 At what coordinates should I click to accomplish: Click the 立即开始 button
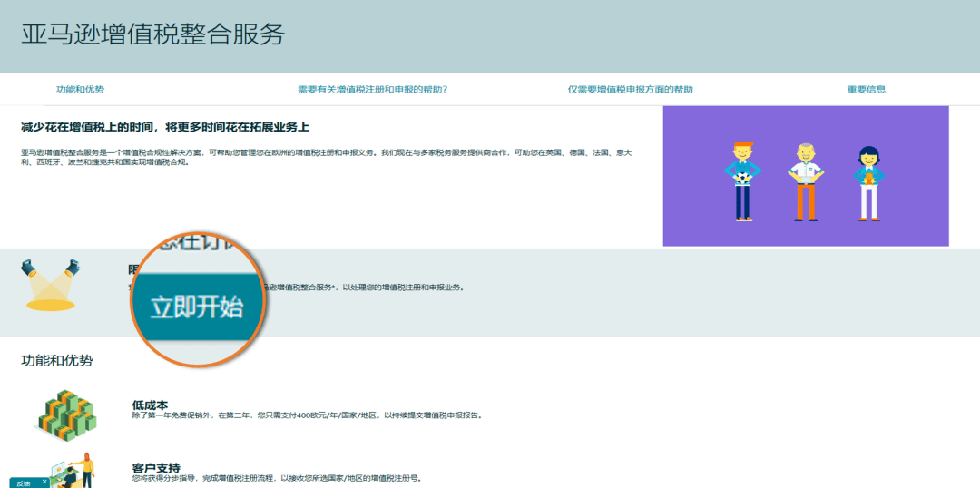click(x=196, y=307)
